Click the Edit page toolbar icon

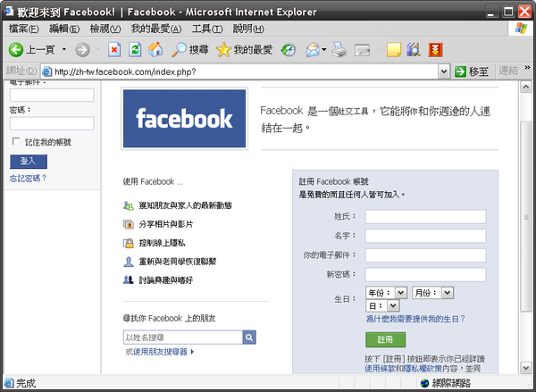click(x=362, y=50)
